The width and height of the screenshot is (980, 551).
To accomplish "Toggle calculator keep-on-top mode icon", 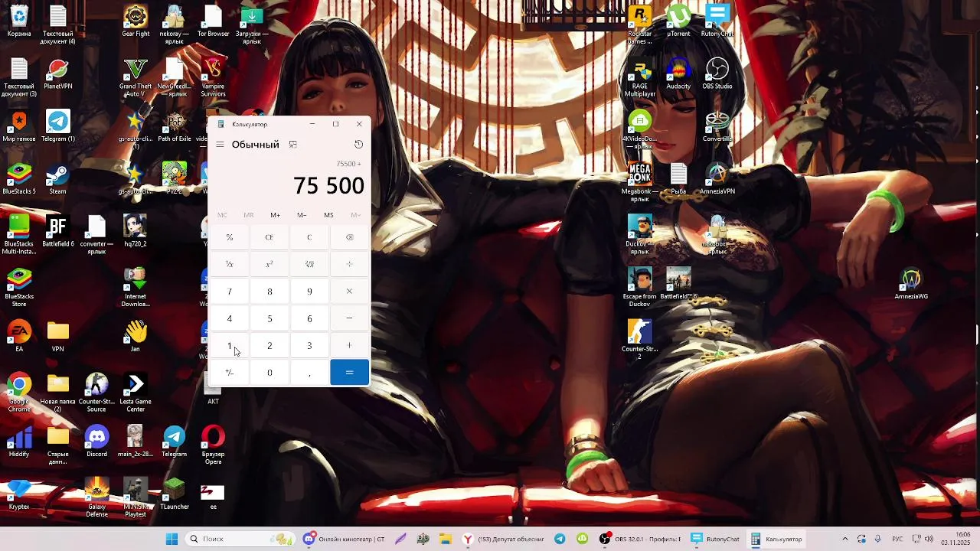I will coord(292,145).
